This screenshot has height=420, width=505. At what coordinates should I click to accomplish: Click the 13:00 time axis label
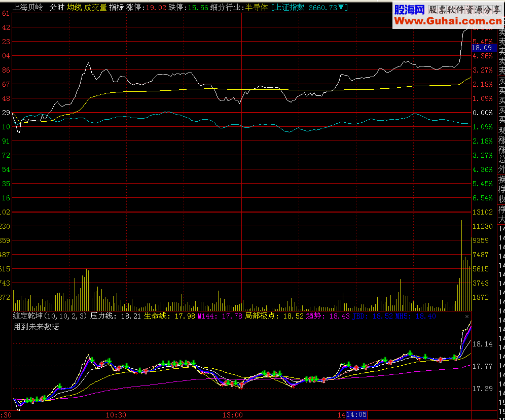coord(233,415)
